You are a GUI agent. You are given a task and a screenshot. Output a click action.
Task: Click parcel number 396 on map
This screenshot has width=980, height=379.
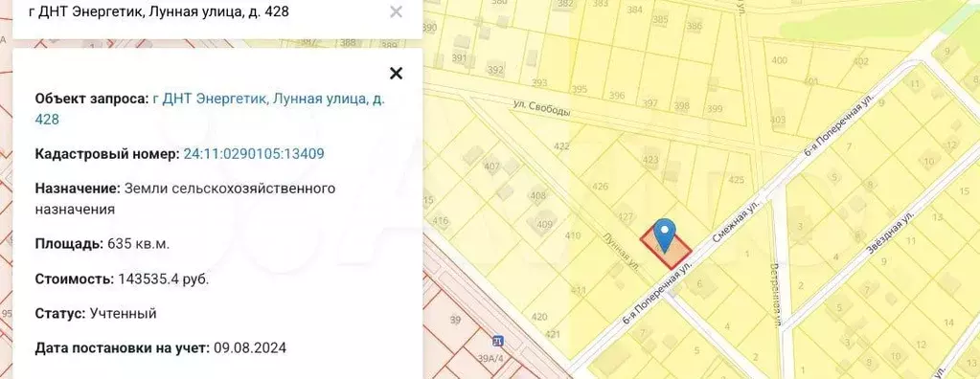[x=617, y=96]
